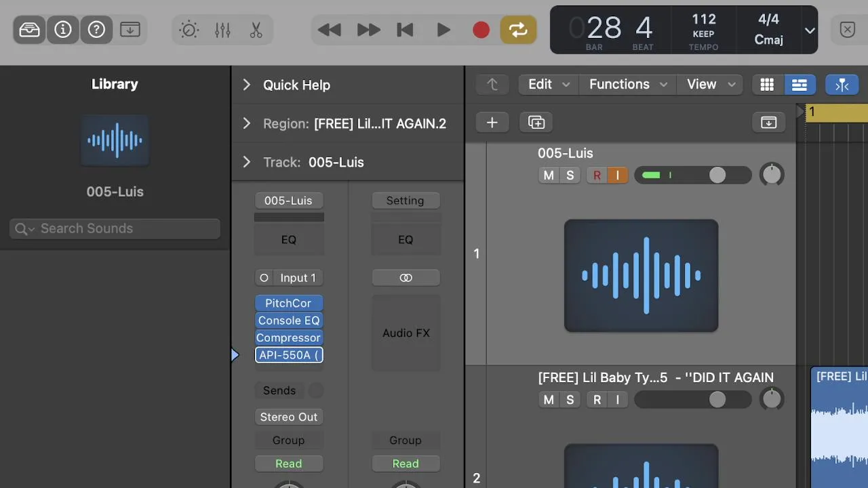Open Read automation mode on output strip
Viewport: 868px width, 488px height.
pos(405,464)
